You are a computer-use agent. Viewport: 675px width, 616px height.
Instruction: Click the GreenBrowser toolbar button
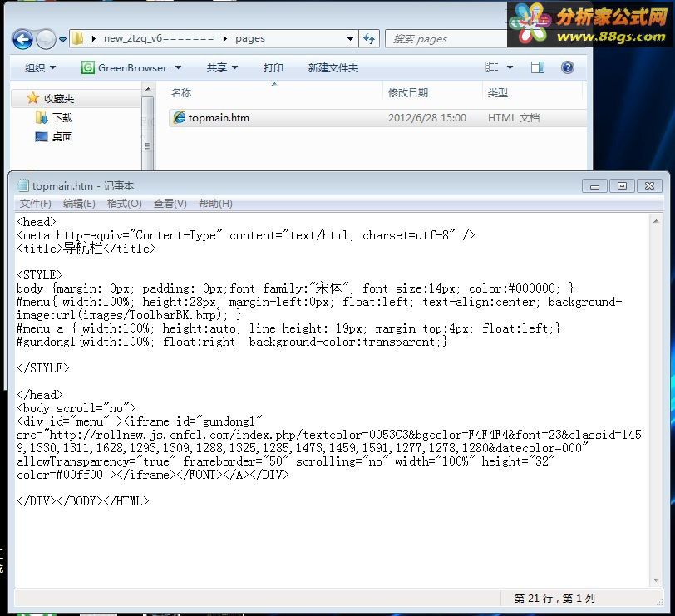pyautogui.click(x=131, y=67)
